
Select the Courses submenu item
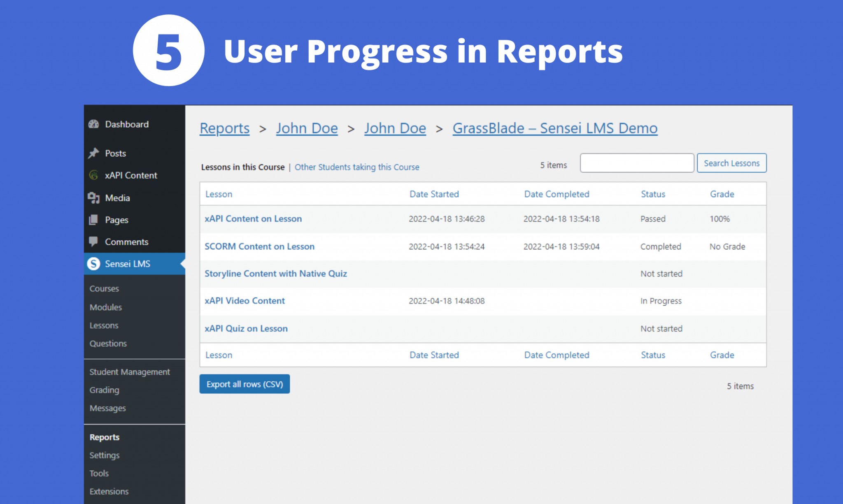tap(104, 288)
